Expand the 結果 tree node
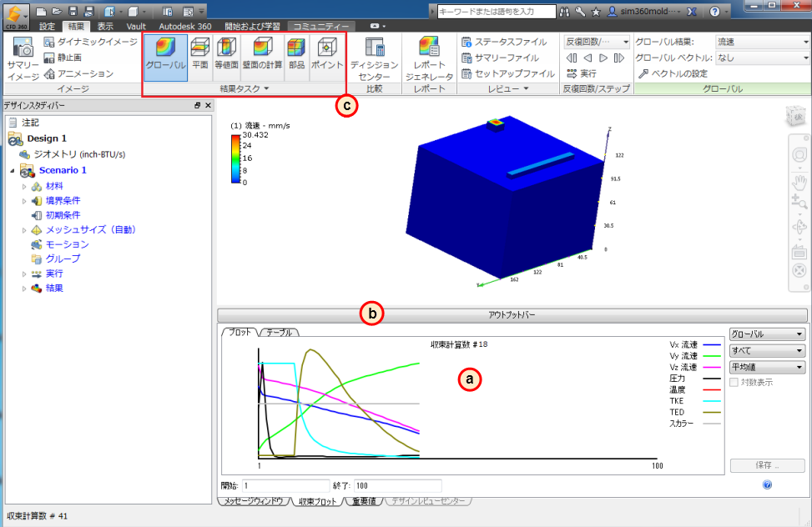The width and height of the screenshot is (812, 527). [24, 289]
